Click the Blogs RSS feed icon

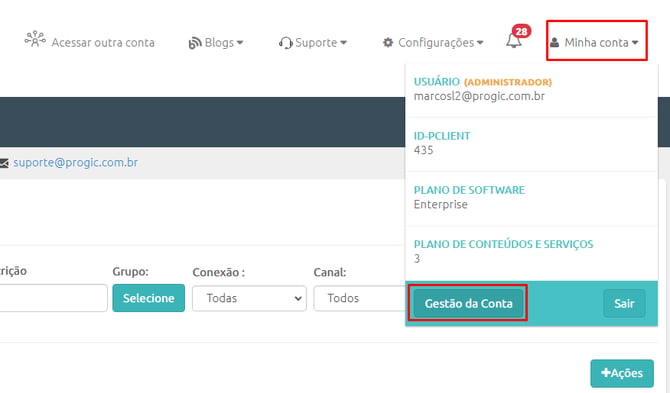click(195, 43)
